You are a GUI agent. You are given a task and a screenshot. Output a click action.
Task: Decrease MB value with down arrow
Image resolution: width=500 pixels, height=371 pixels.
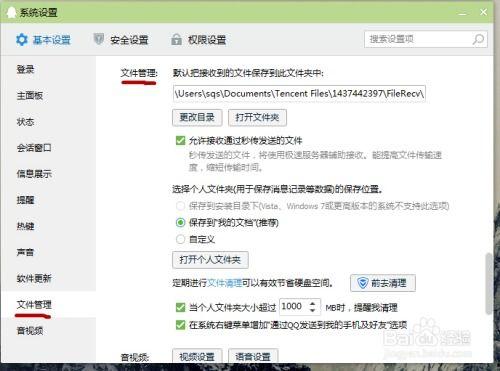pyautogui.click(x=312, y=310)
